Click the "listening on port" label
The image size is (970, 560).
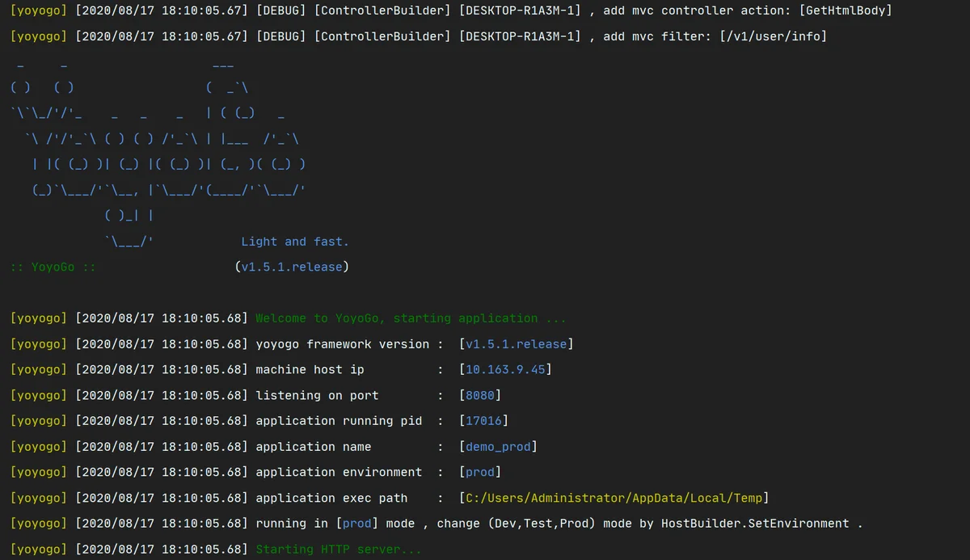[x=317, y=395]
